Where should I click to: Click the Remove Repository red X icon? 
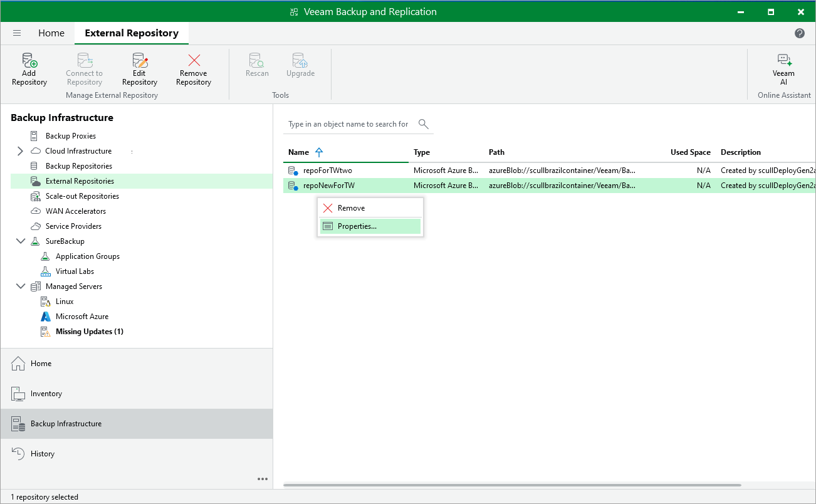[194, 61]
